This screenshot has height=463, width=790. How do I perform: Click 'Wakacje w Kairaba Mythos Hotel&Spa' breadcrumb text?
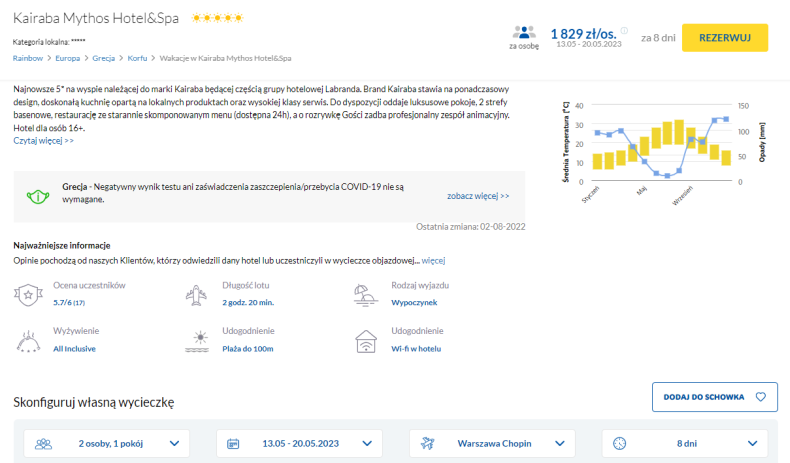[x=225, y=58]
